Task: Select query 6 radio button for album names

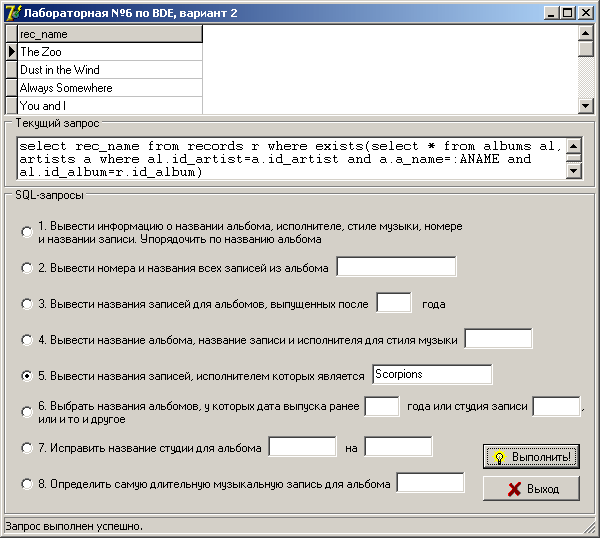Action: pyautogui.click(x=27, y=412)
